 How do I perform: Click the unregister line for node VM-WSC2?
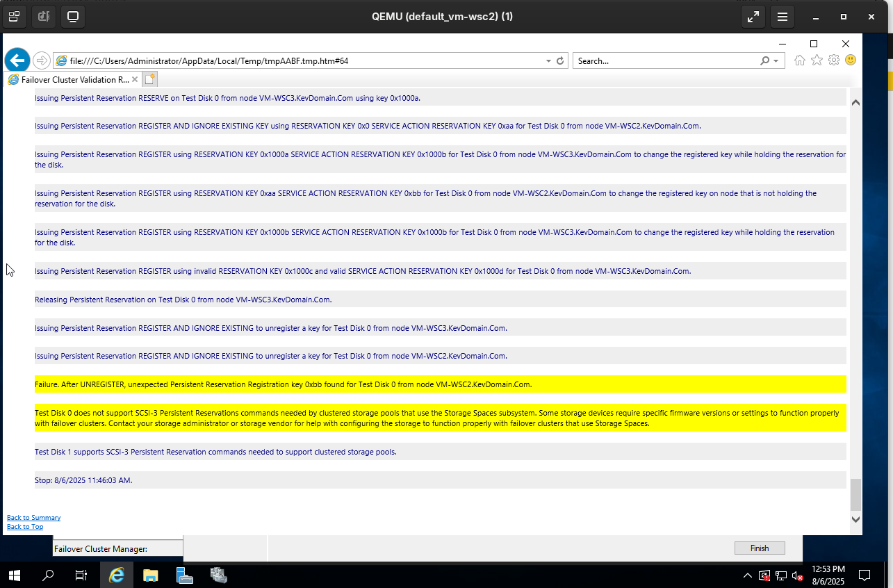coord(441,356)
